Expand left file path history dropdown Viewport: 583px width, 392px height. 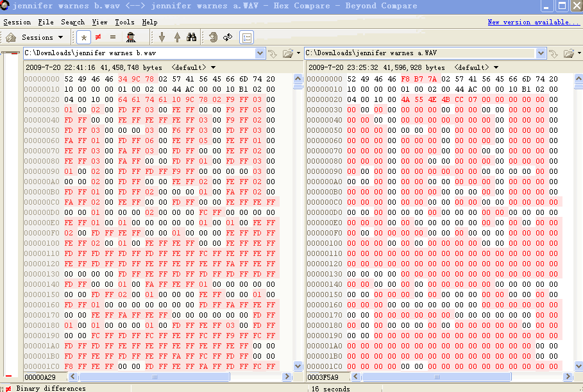point(260,53)
